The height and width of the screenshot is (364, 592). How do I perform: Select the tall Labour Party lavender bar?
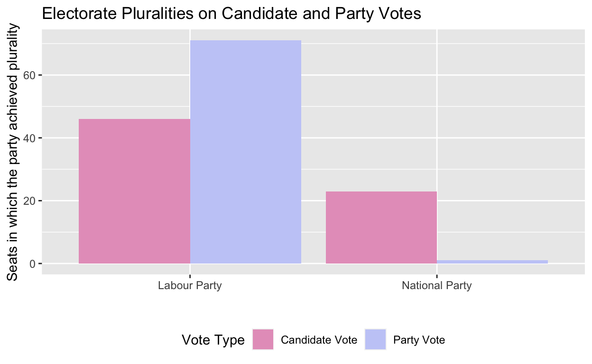pyautogui.click(x=246, y=152)
